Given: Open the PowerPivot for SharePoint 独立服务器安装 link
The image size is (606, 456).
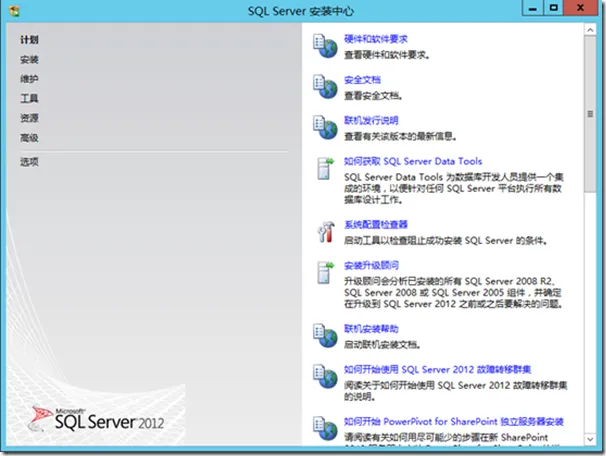Looking at the screenshot, I should pos(454,422).
